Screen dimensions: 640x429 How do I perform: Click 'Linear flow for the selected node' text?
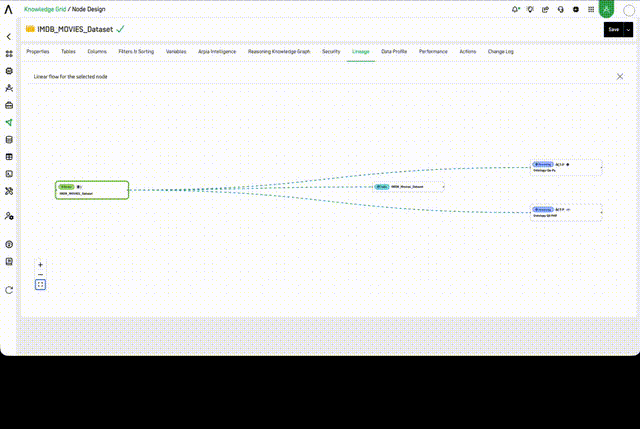tap(71, 76)
